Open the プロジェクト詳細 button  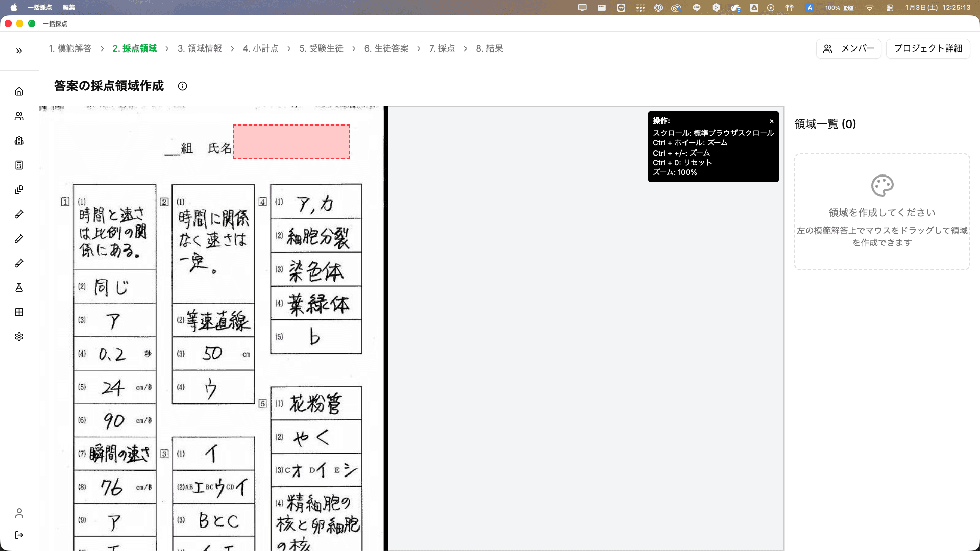pos(928,48)
